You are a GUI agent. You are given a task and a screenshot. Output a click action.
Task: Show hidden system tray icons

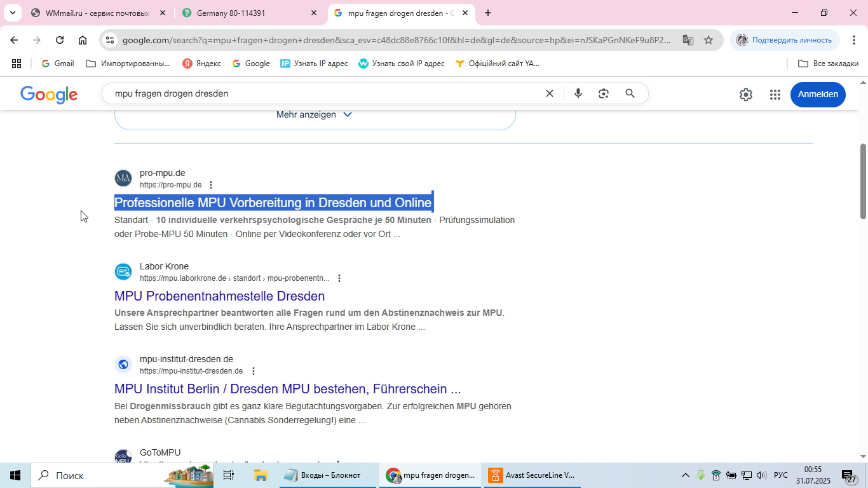pyautogui.click(x=686, y=475)
